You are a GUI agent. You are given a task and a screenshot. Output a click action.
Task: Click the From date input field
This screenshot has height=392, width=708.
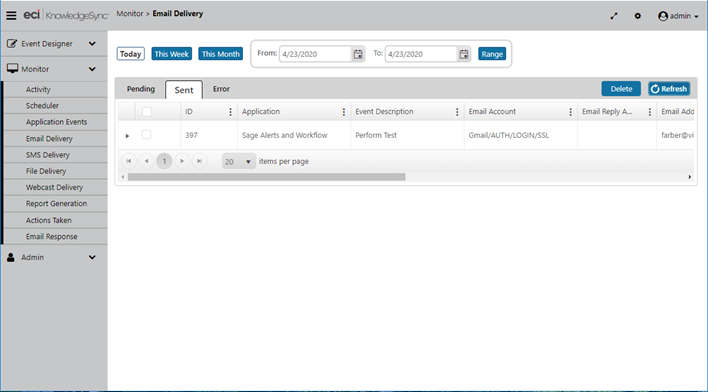(x=316, y=54)
